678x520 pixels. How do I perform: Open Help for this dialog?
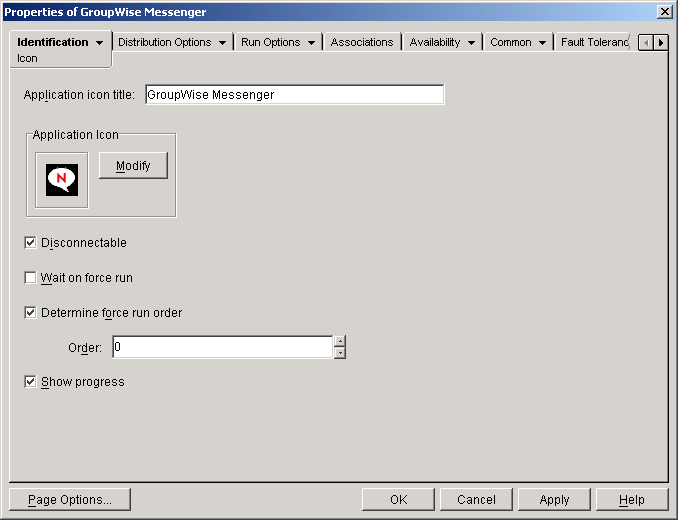click(x=632, y=500)
